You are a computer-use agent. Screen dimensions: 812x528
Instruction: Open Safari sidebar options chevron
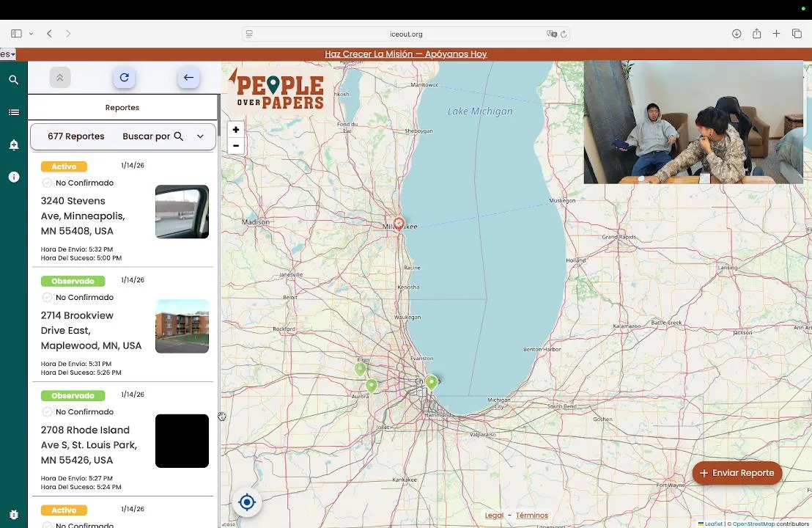coord(31,34)
